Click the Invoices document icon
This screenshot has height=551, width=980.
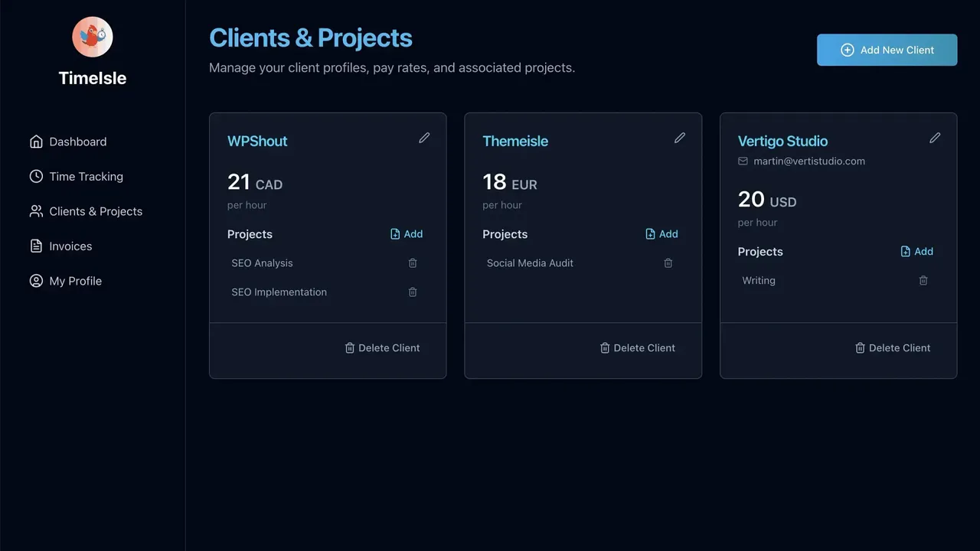[x=36, y=246]
